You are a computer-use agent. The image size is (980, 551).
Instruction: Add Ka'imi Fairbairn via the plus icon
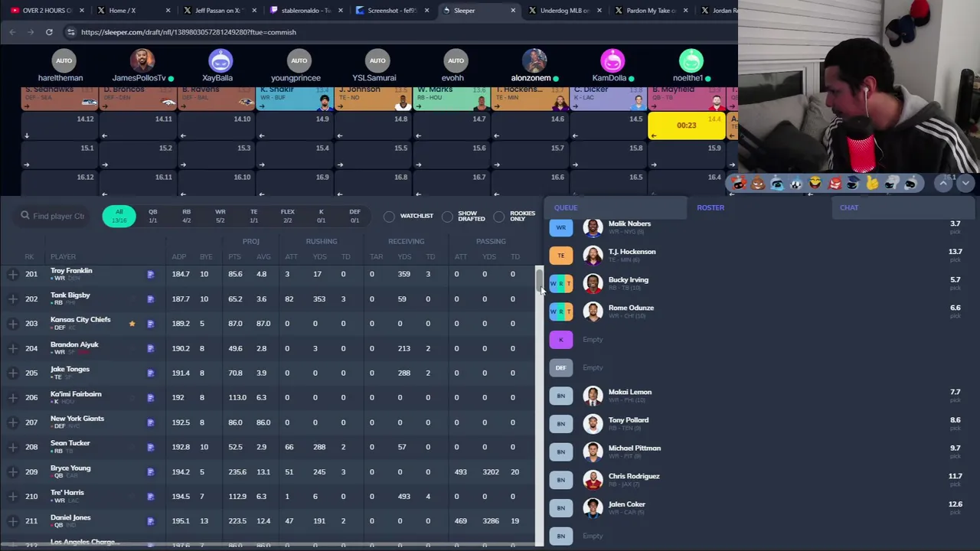click(x=12, y=397)
